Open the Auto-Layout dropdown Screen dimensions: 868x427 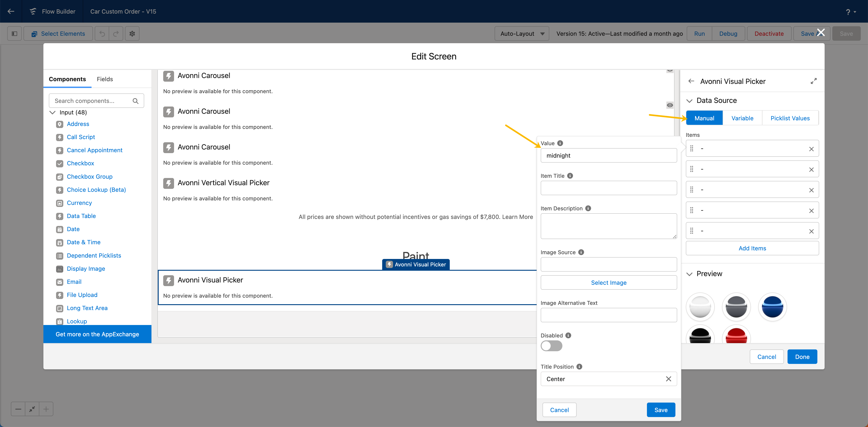pyautogui.click(x=522, y=34)
